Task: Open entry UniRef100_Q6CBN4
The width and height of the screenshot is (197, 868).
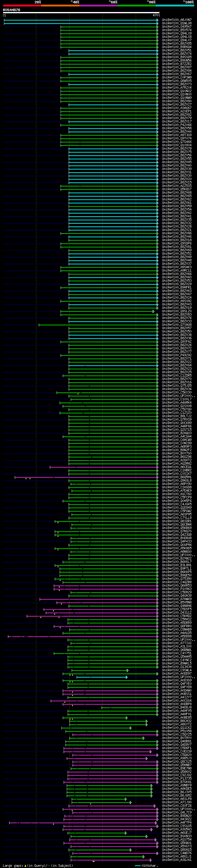Action: (x=177, y=525)
